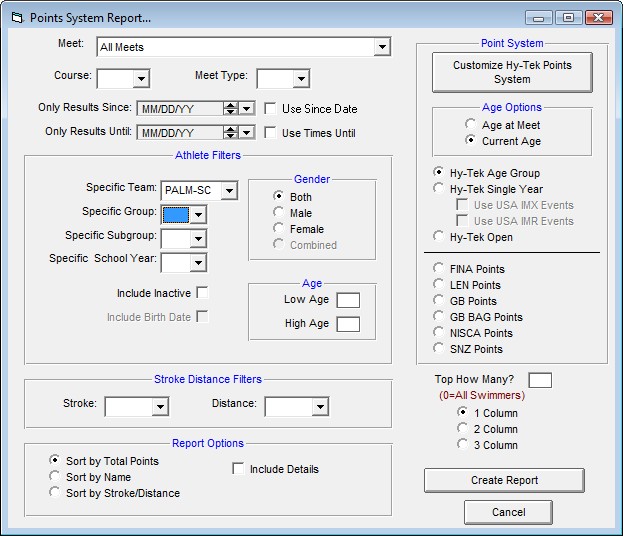
Task: Select the 3 Column layout option
Action: pos(463,444)
